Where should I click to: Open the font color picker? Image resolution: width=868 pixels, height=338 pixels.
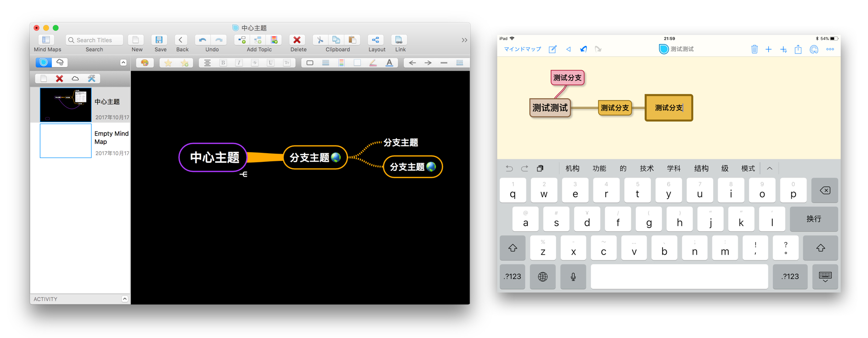click(389, 63)
